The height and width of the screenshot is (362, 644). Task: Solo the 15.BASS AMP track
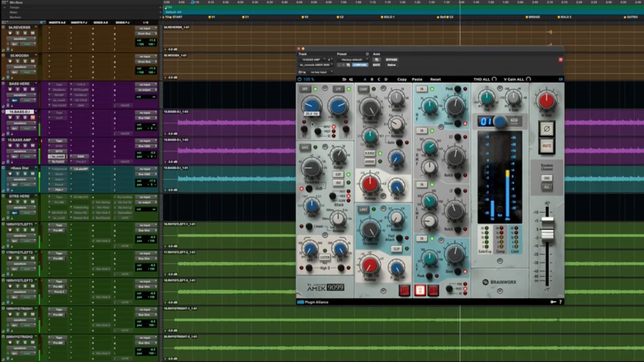click(25, 145)
